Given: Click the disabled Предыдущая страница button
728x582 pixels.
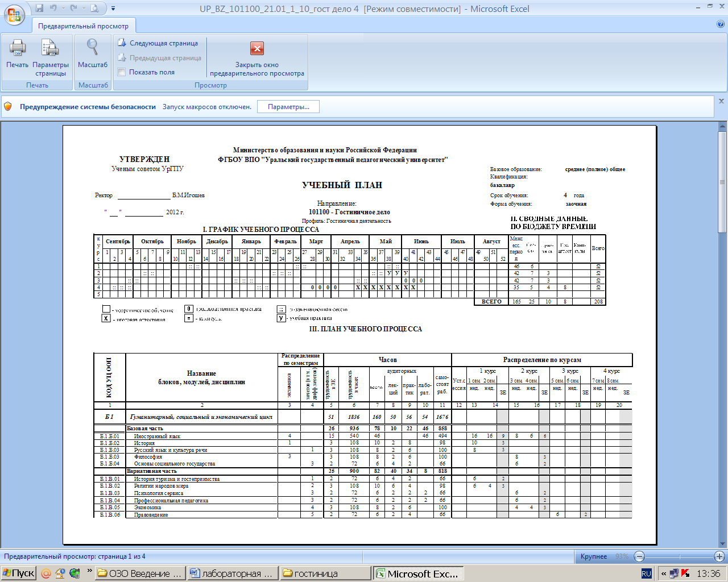Looking at the screenshot, I should (160, 58).
